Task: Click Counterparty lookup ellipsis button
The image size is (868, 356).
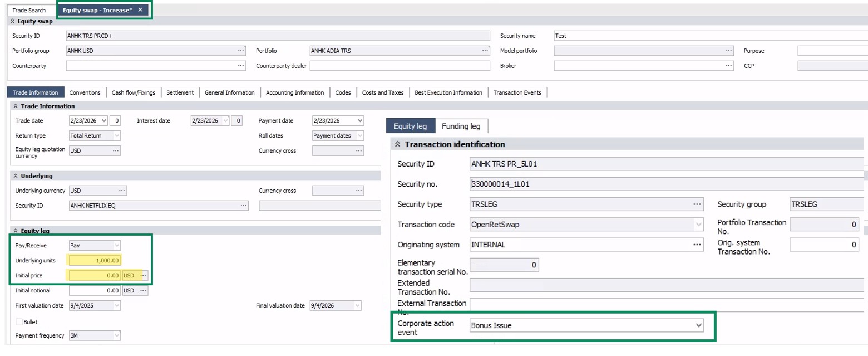Action: [241, 66]
